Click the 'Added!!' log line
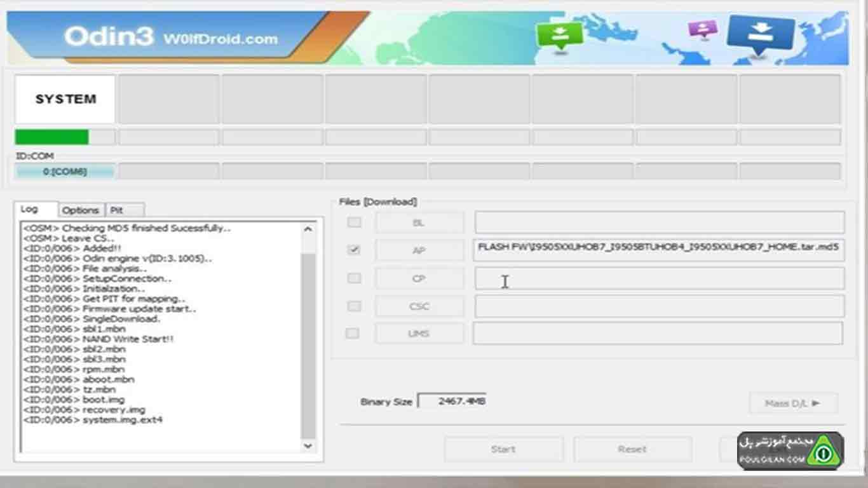This screenshot has height=488, width=868. 72,248
